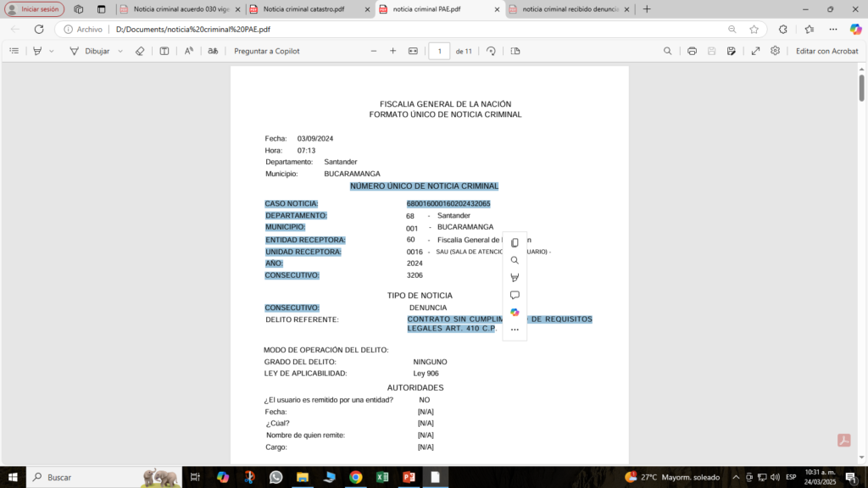868x488 pixels.
Task: Zoom in with plus button
Action: point(393,51)
